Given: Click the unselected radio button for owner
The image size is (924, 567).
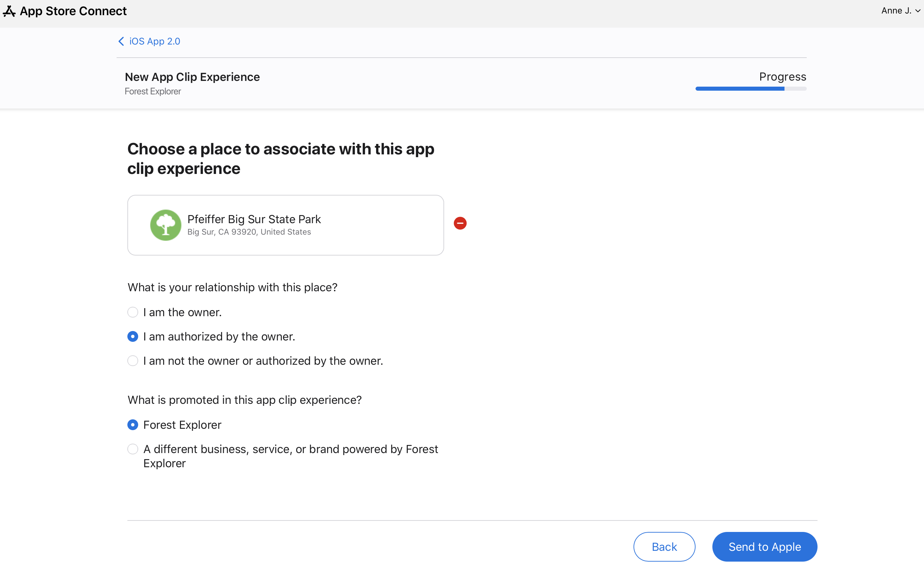Looking at the screenshot, I should pyautogui.click(x=133, y=311).
